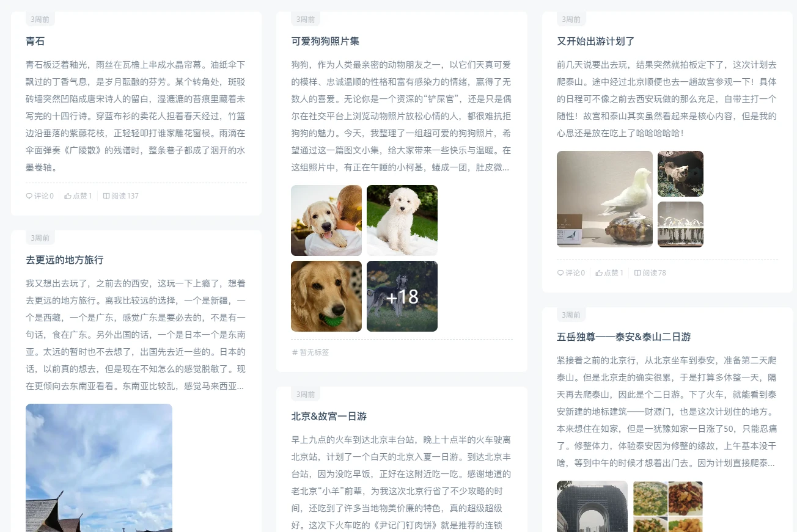Like the 又开始出游计划了 post with thumbs-up icon
The image size is (797, 532).
tap(599, 273)
